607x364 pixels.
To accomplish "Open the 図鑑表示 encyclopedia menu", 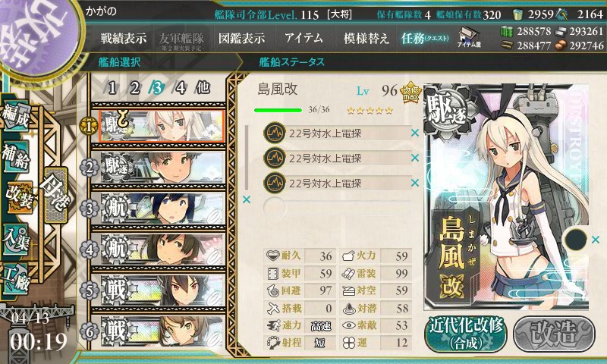I will [242, 38].
